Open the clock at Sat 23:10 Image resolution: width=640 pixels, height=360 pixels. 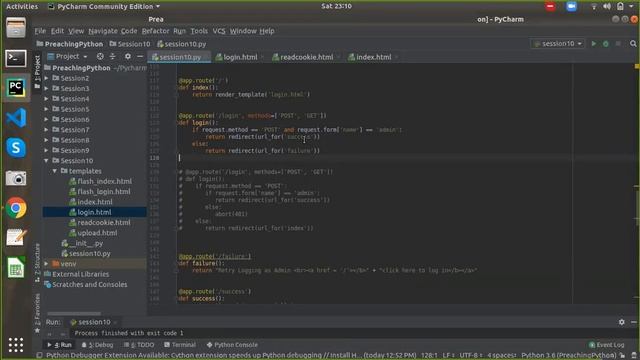click(336, 6)
